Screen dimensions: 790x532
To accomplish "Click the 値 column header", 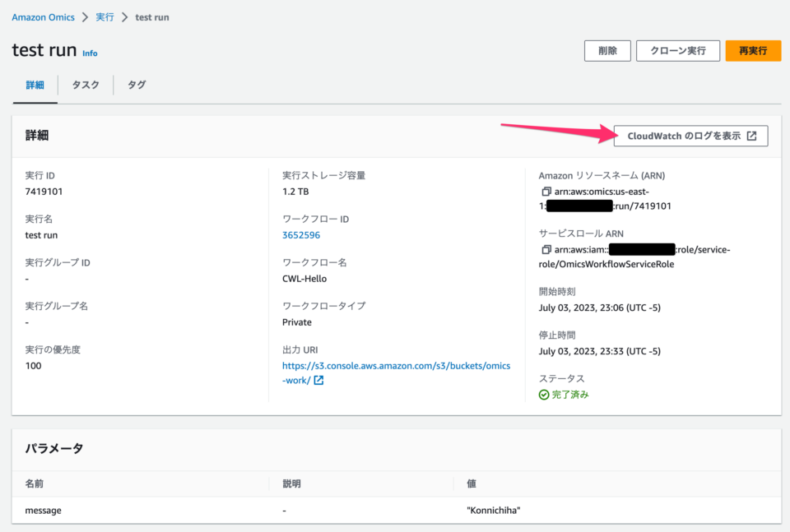I will click(472, 483).
